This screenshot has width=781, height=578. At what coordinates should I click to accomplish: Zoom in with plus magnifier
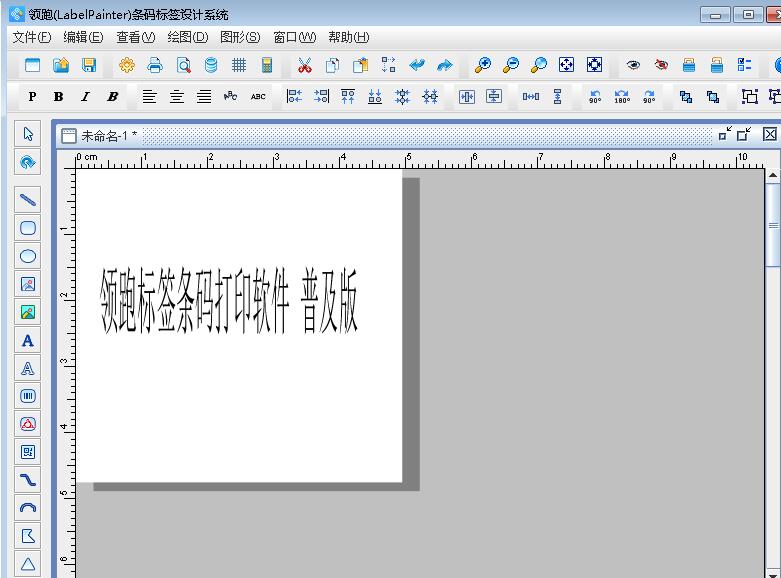pos(482,65)
